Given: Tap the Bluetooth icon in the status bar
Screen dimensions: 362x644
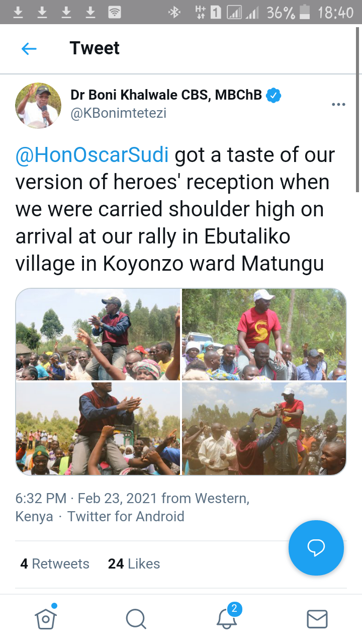Looking at the screenshot, I should click(x=174, y=13).
